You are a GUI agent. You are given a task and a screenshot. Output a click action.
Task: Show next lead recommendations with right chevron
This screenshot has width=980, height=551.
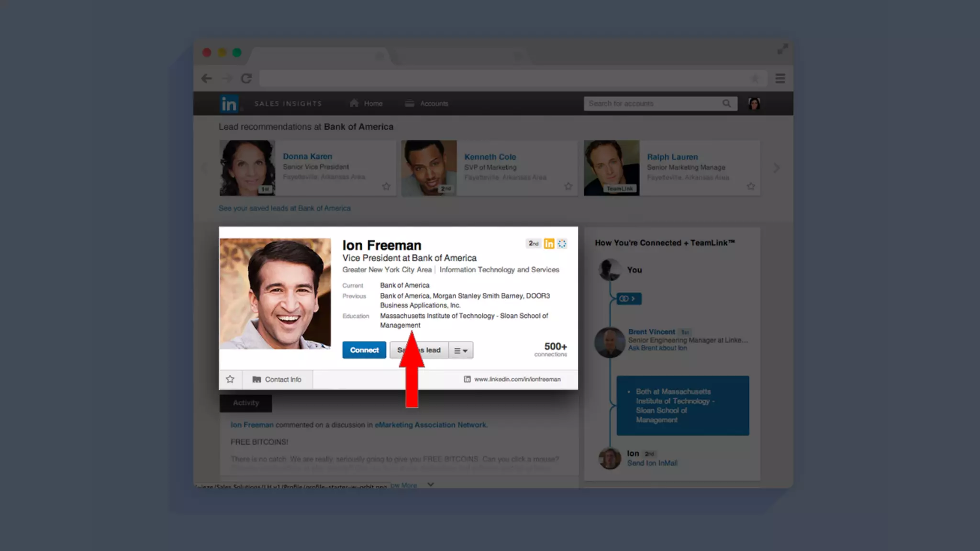click(776, 168)
